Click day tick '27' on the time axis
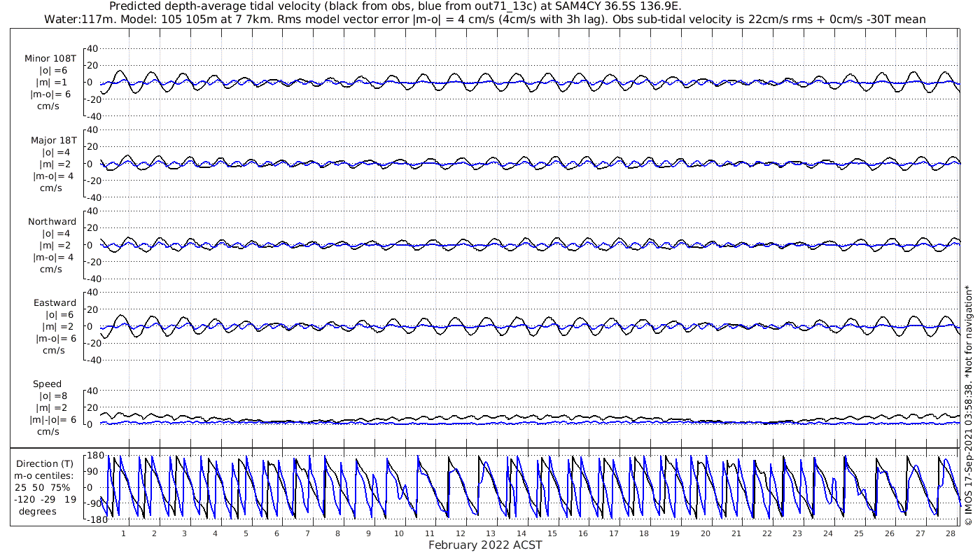The height and width of the screenshot is (560, 980). pyautogui.click(x=919, y=533)
